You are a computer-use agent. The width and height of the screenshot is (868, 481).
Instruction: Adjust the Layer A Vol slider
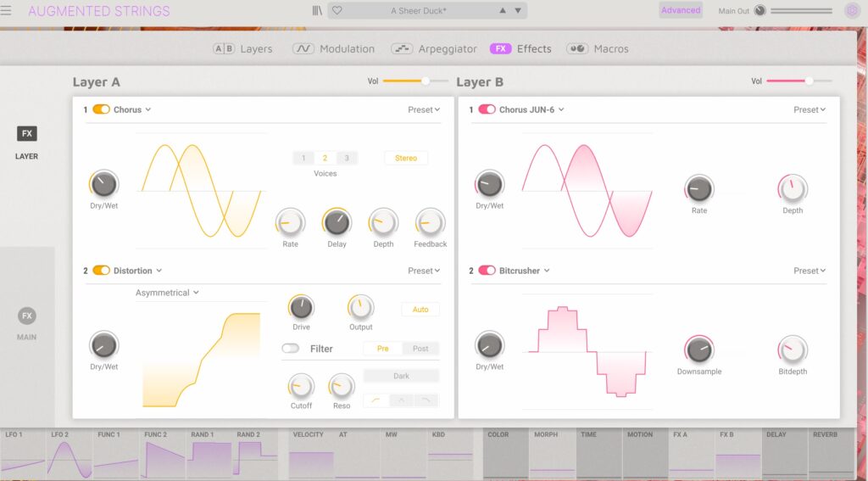tap(425, 81)
